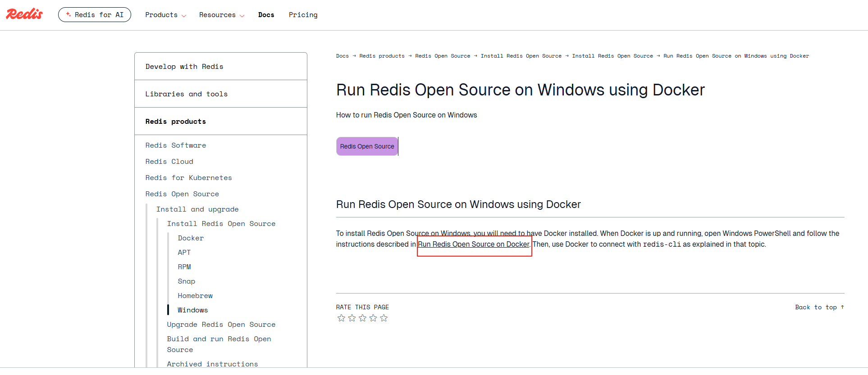This screenshot has height=375, width=868.
Task: Open the Docs navigation item
Action: 266,15
